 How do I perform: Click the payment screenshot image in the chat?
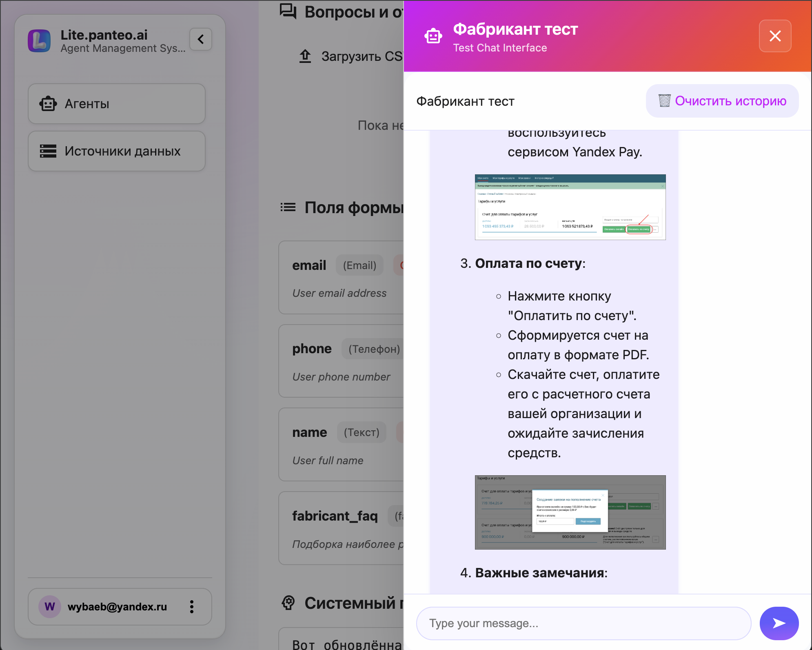[570, 207]
